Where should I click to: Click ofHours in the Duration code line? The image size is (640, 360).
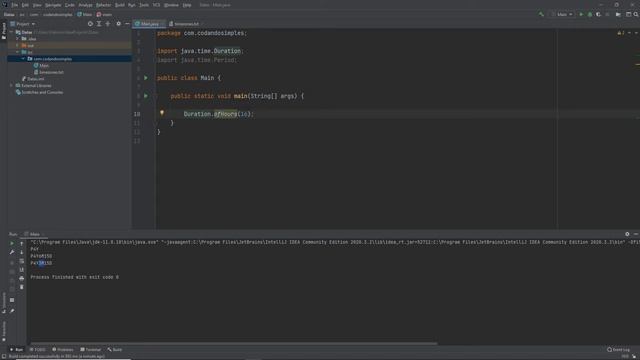[x=225, y=114]
